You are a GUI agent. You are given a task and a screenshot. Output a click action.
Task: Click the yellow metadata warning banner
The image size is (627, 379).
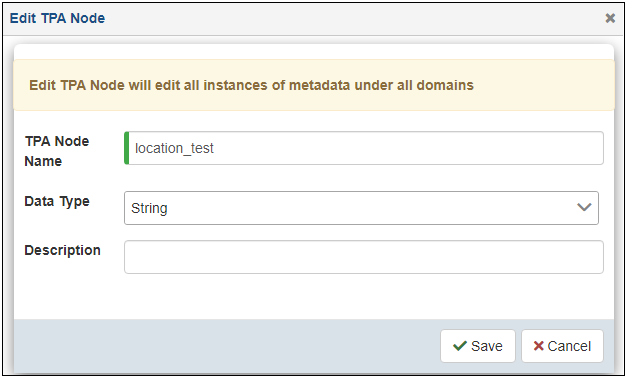314,85
